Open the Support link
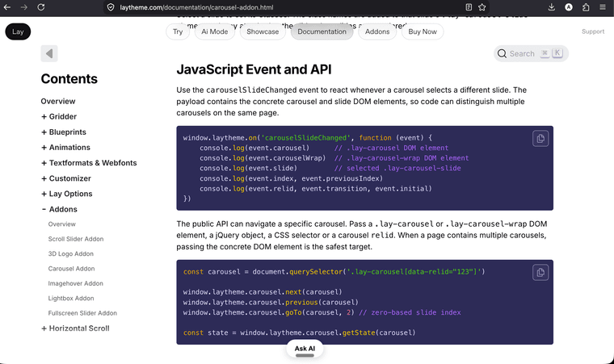614x364 pixels. click(593, 31)
